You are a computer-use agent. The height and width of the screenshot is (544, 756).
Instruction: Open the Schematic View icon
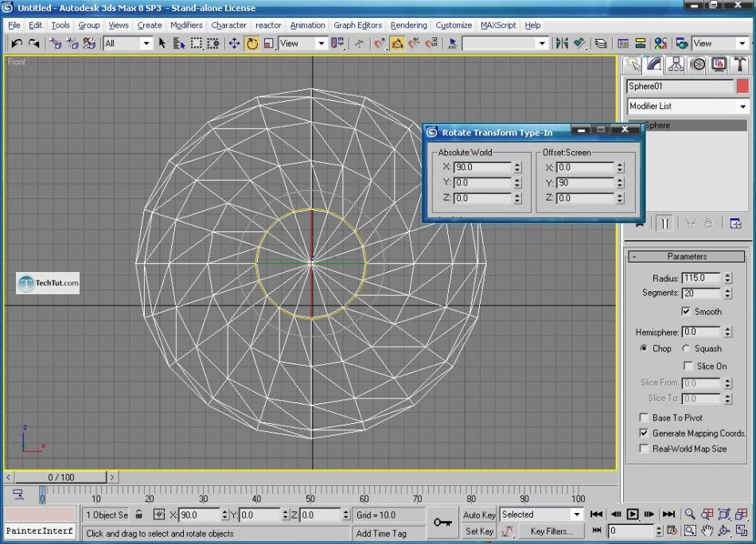tap(641, 44)
